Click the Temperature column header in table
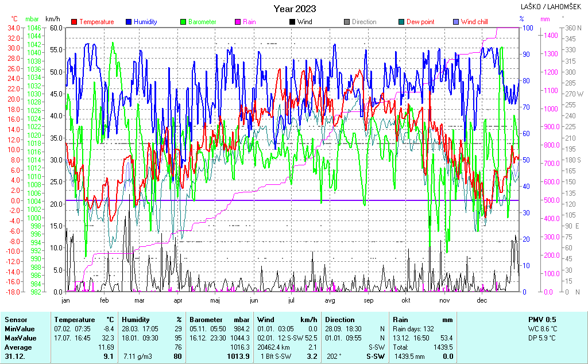The width and height of the screenshot is (588, 364). pyautogui.click(x=75, y=320)
